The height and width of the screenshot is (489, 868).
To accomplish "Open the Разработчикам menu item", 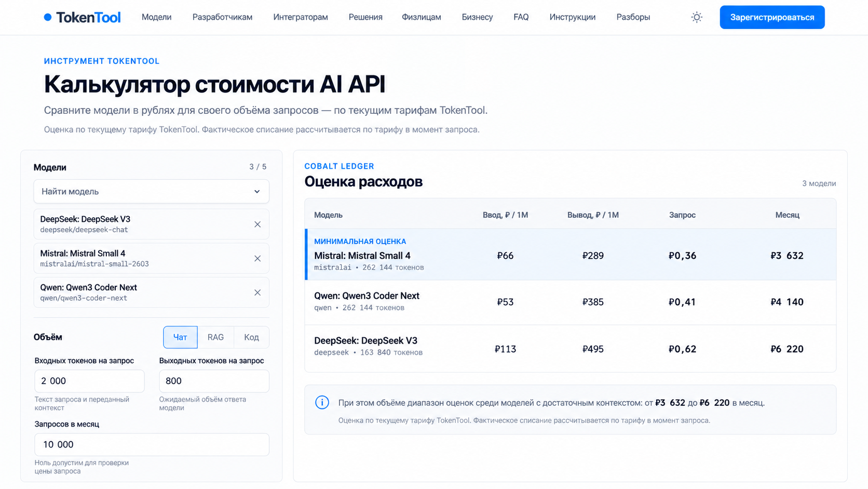I will [x=222, y=17].
